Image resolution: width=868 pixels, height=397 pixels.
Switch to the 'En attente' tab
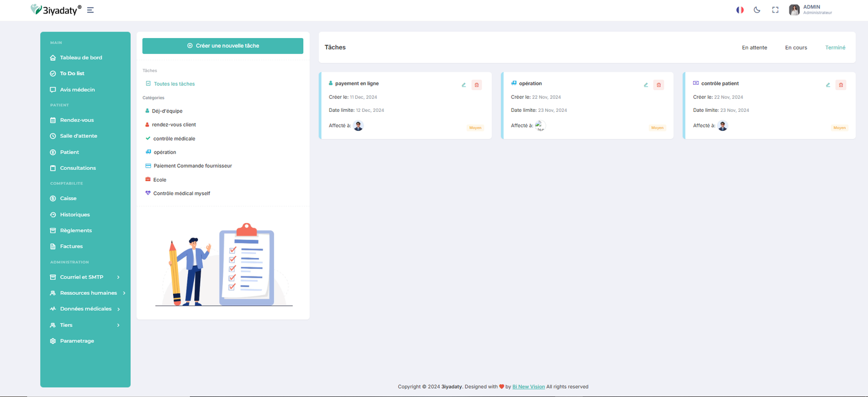coord(754,48)
